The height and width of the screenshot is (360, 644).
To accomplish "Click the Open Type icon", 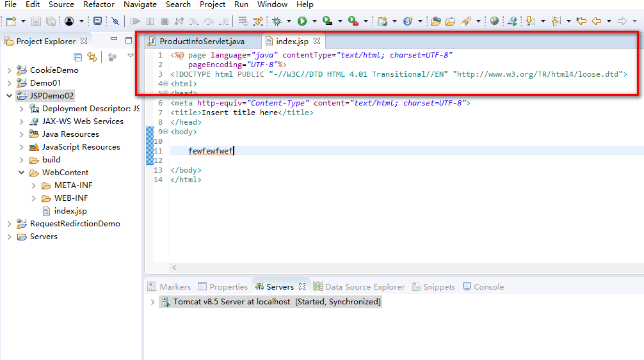I will pos(436,21).
